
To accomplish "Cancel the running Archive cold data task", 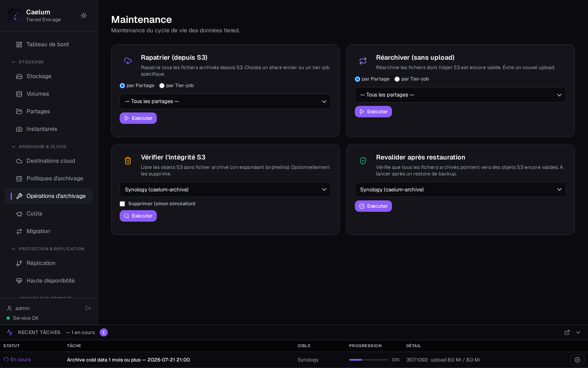I will [x=577, y=360].
